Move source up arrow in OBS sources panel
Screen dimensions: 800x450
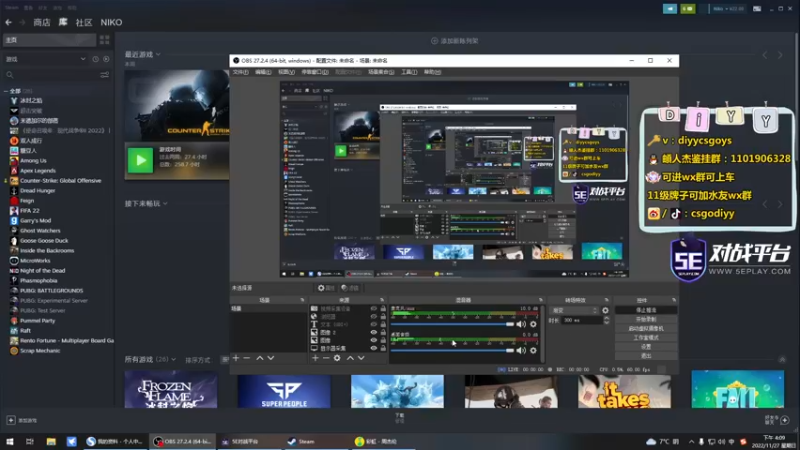[350, 358]
